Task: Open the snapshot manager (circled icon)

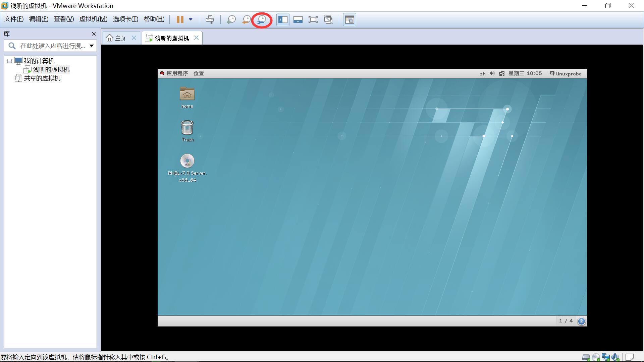Action: tap(262, 19)
